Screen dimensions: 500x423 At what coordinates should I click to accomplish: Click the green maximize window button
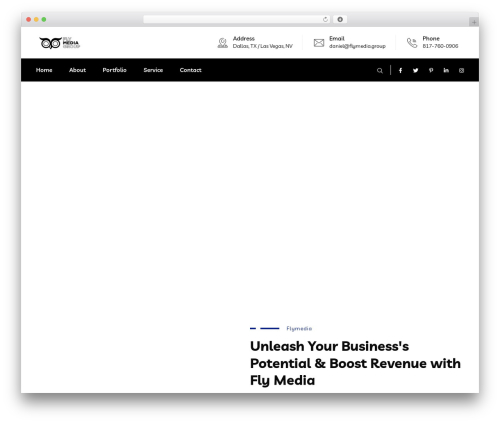[44, 19]
